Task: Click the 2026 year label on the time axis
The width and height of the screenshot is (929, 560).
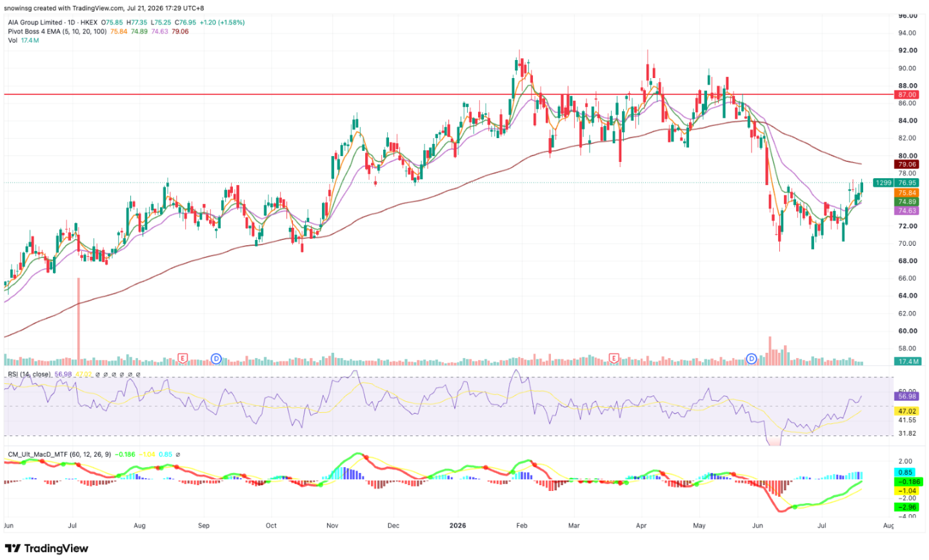Action: (458, 526)
